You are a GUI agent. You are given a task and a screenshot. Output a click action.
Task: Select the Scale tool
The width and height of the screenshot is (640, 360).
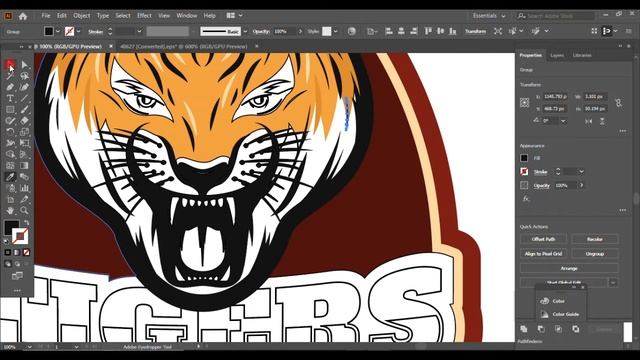tap(24, 132)
